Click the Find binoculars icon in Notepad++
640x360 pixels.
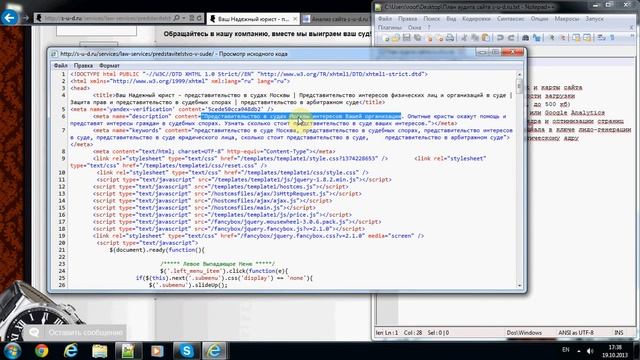[525, 38]
